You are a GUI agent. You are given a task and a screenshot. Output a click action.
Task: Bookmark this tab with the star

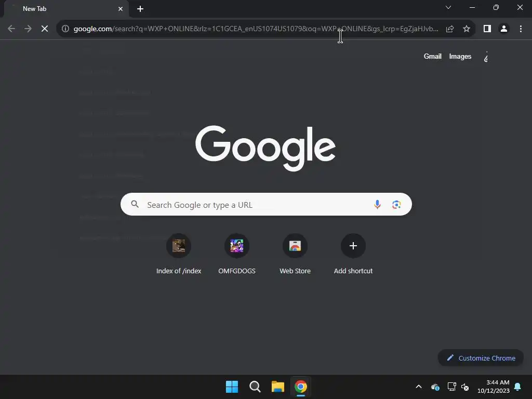coord(467,29)
